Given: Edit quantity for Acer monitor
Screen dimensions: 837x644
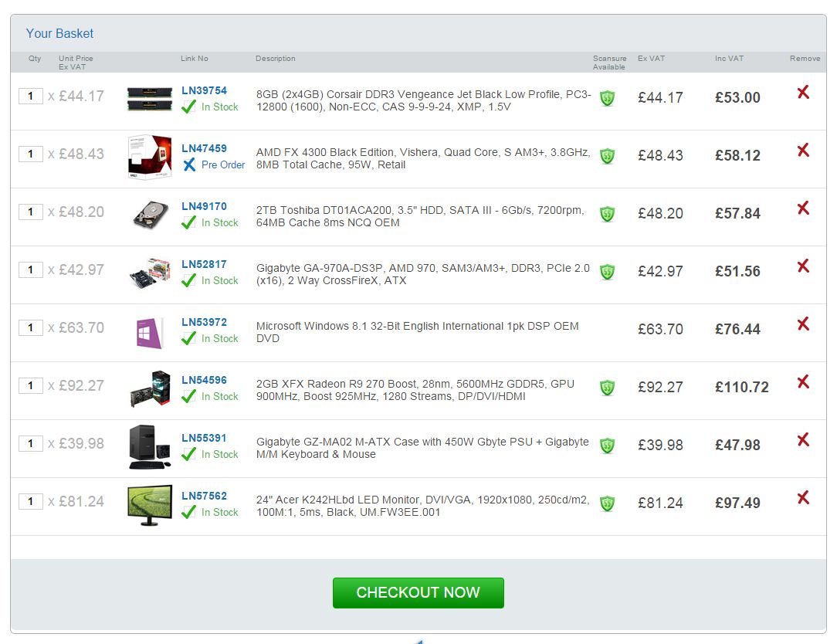Looking at the screenshot, I should 30,501.
